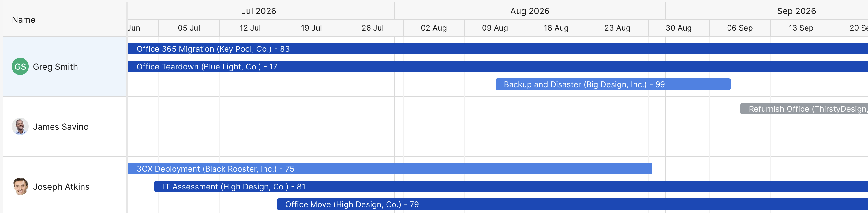Open the Office 365 Migration task bar
868x213 pixels.
pos(498,49)
